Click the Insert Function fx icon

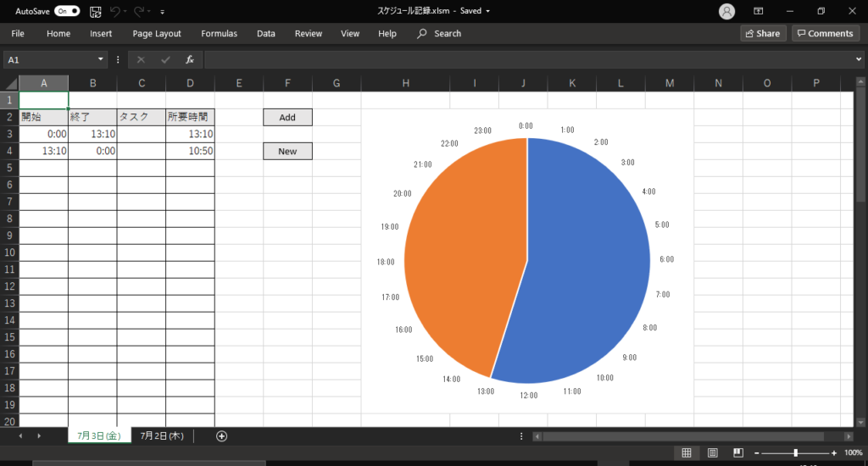pyautogui.click(x=190, y=59)
